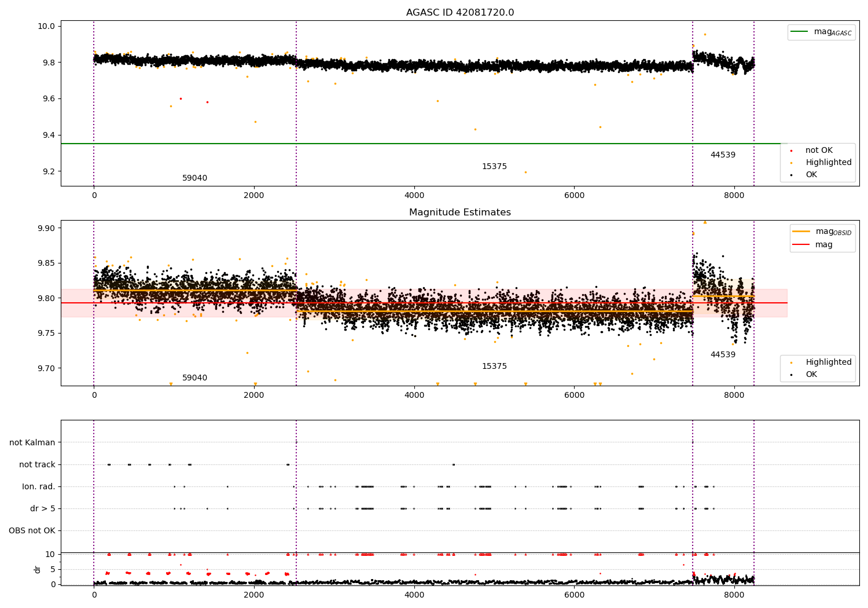Click y-tick '10.0' on top plot
The height and width of the screenshot is (608, 868).
(x=46, y=27)
